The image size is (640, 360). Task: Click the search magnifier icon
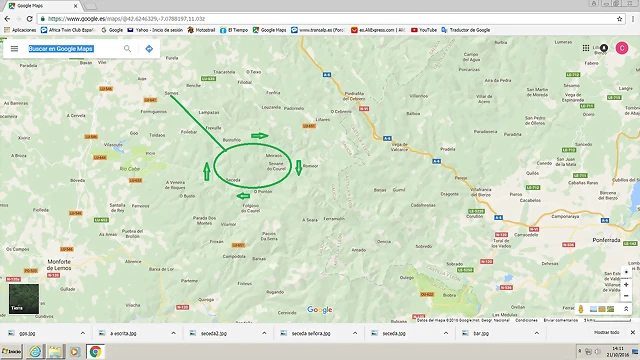pyautogui.click(x=127, y=49)
